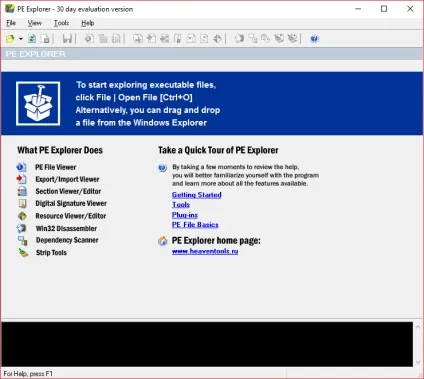Open the View menu
The height and width of the screenshot is (379, 424).
click(x=35, y=23)
